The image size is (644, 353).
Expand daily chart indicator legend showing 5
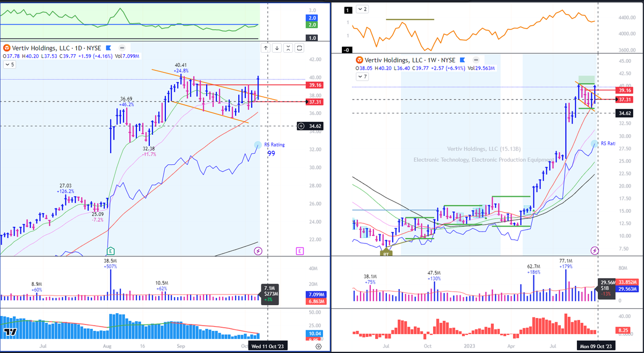[x=9, y=65]
